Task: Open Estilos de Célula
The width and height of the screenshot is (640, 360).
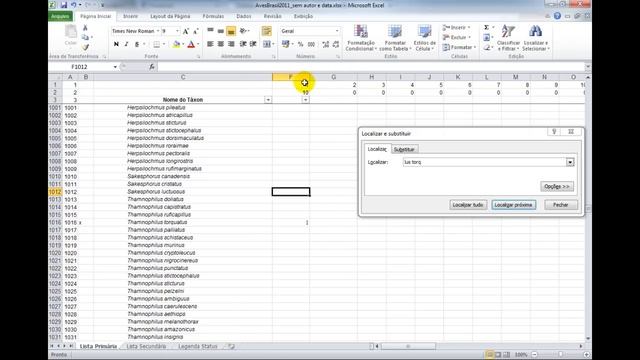Action: coord(424,38)
